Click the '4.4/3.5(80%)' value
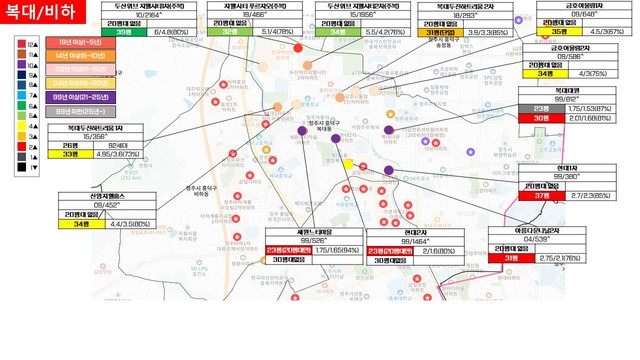Screen dimensions: 640x360 coord(130,224)
